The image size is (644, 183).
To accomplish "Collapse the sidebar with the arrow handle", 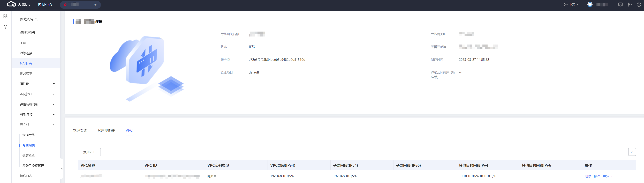I will 62,169.
